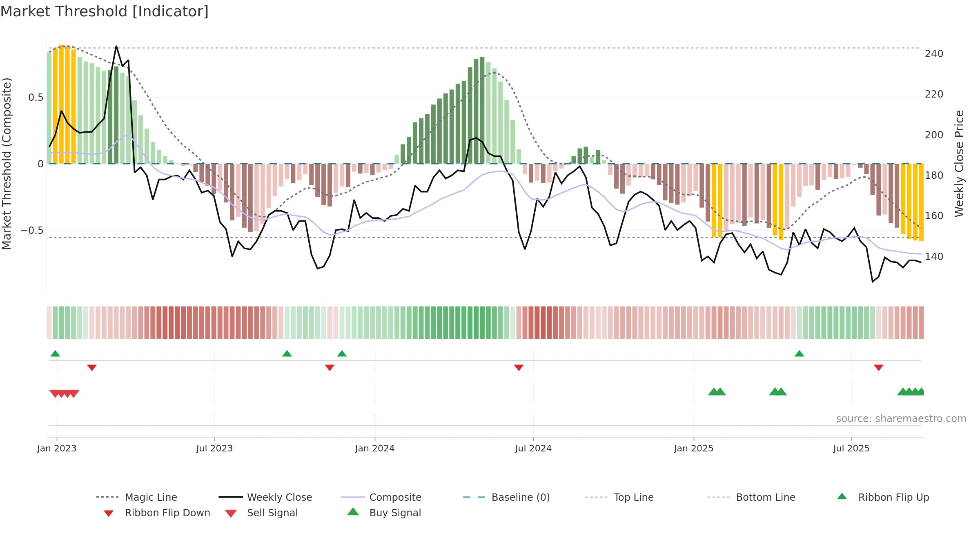Screen dimensions: 980x551
Task: Click the 140 price tick label
Action: [934, 257]
